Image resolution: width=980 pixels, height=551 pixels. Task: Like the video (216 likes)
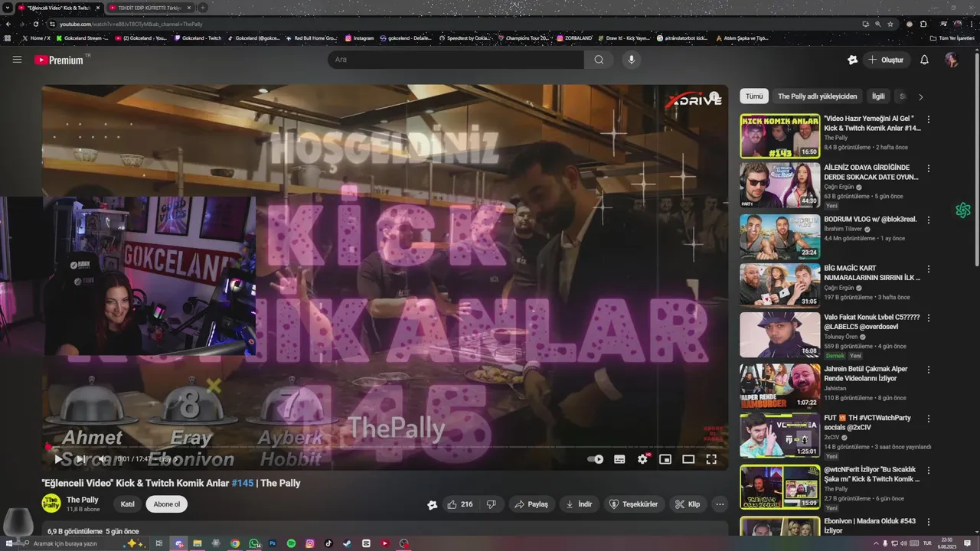[x=459, y=504]
